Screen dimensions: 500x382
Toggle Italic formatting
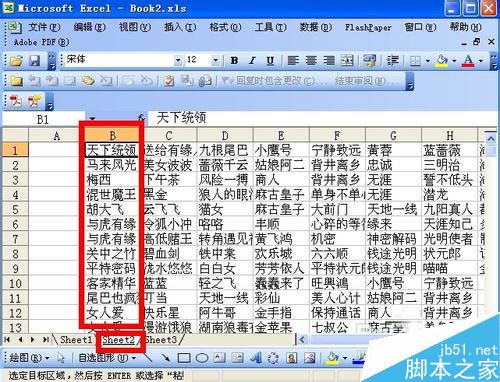click(x=252, y=61)
